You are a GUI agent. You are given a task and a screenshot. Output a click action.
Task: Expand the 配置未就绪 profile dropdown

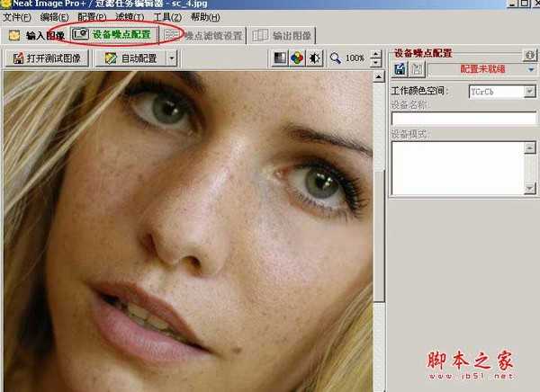click(531, 69)
